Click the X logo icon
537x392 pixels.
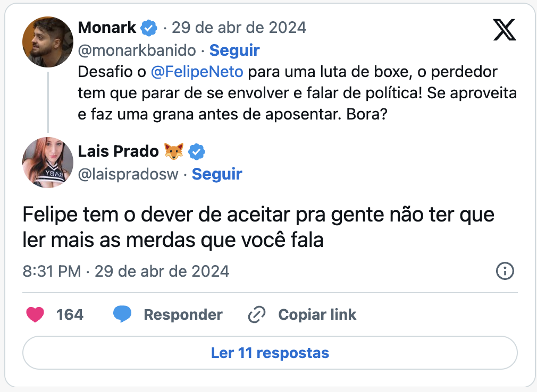pyautogui.click(x=505, y=29)
